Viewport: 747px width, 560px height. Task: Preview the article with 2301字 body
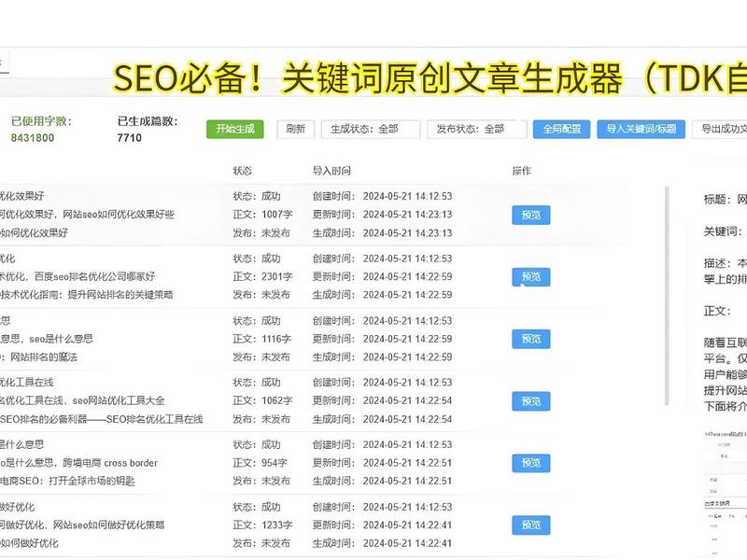click(x=531, y=276)
